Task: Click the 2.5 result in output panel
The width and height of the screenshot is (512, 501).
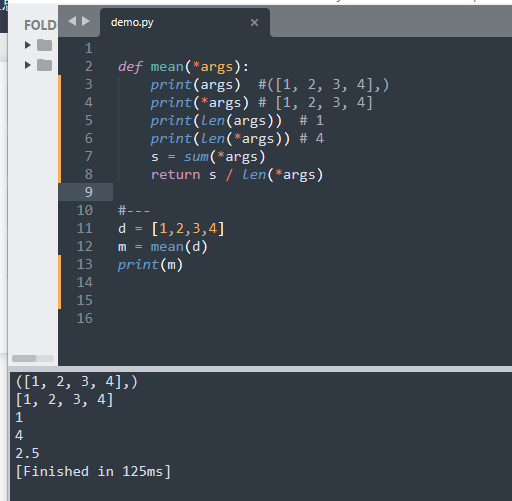Action: 27,453
